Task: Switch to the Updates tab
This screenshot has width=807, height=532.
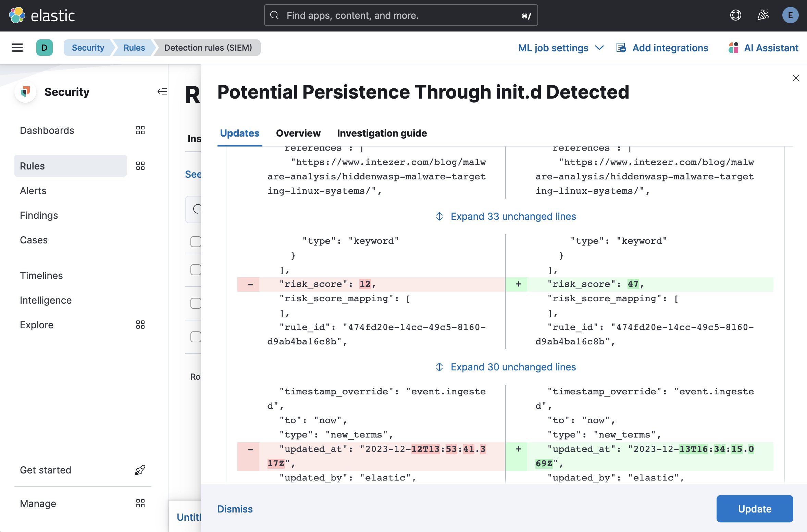Action: [x=239, y=133]
